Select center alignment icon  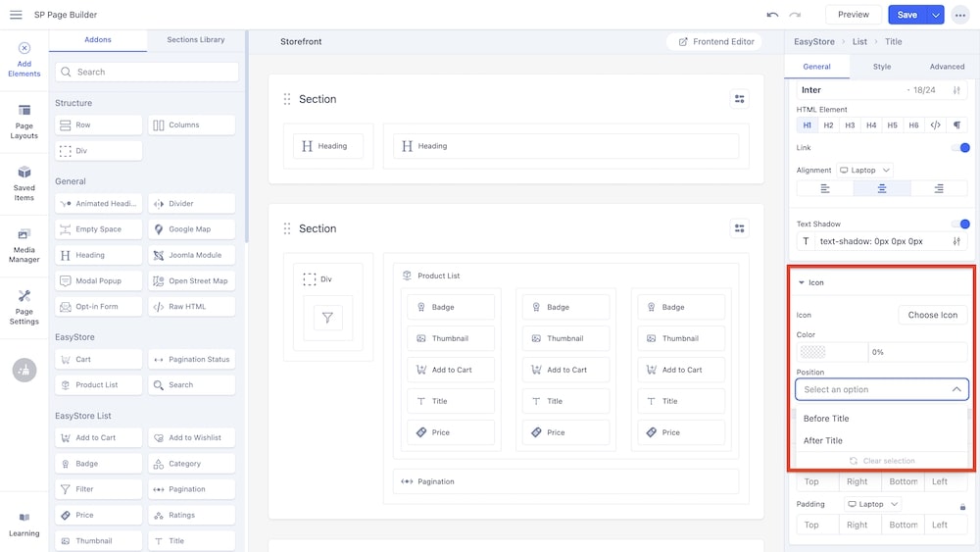click(882, 188)
